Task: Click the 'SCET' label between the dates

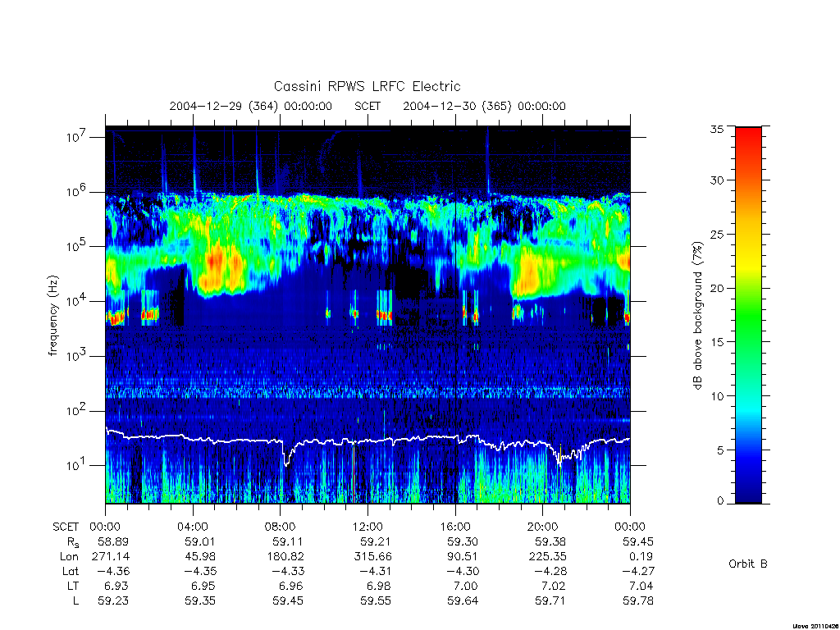Action: click(x=367, y=106)
